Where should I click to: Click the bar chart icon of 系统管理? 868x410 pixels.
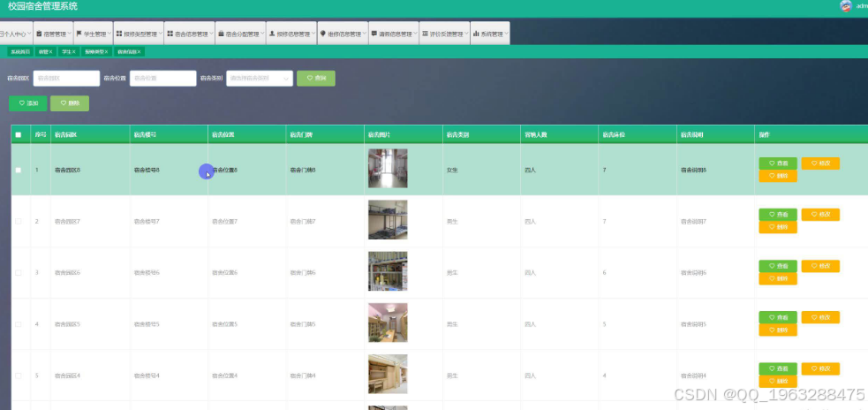tap(476, 34)
